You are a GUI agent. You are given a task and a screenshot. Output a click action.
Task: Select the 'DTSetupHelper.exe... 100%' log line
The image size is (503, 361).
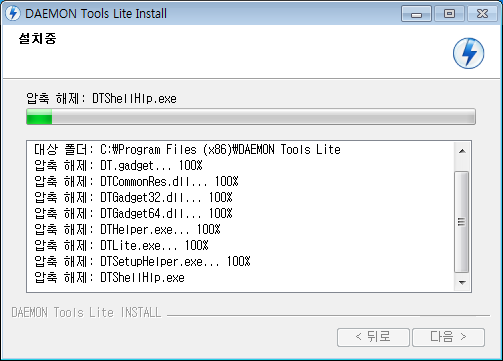(x=142, y=261)
